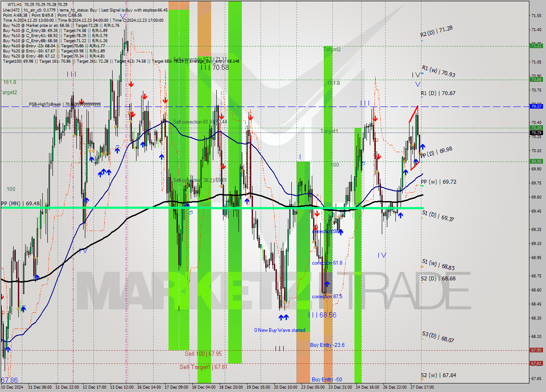Screen dimensions: 546x392
Task: Click the 'S1 (D) | 69.37' support label
Action: (438, 216)
